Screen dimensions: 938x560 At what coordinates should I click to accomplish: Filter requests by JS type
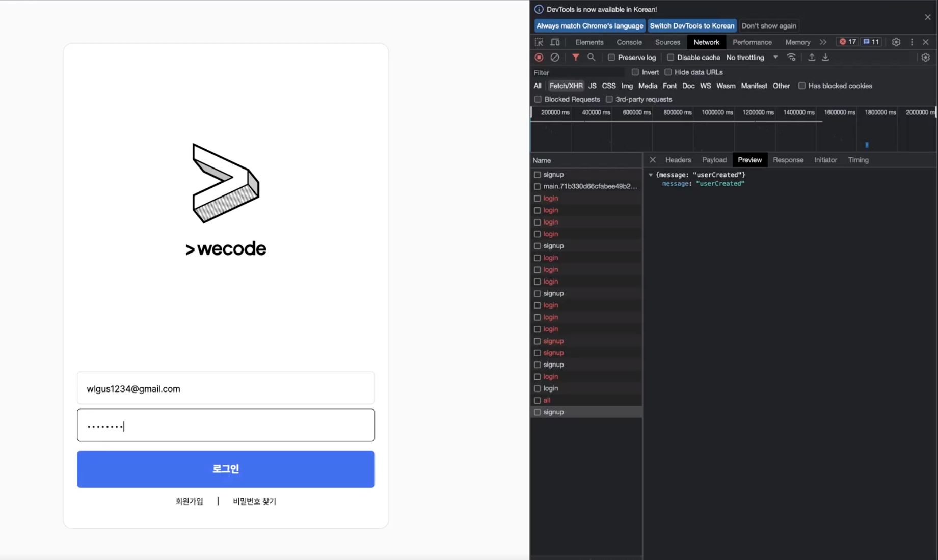[x=592, y=86]
